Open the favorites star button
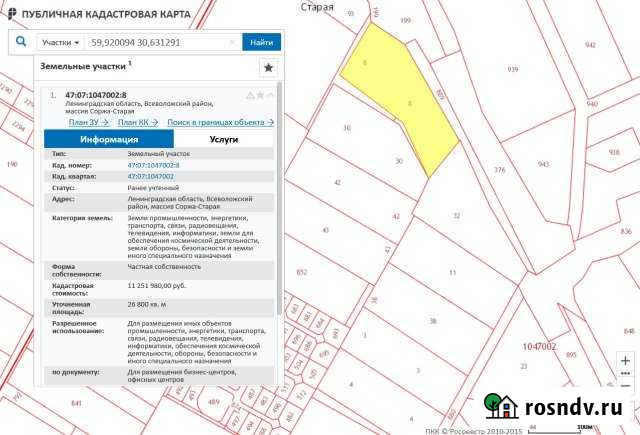Screen dimensions: 640x435 (267, 67)
